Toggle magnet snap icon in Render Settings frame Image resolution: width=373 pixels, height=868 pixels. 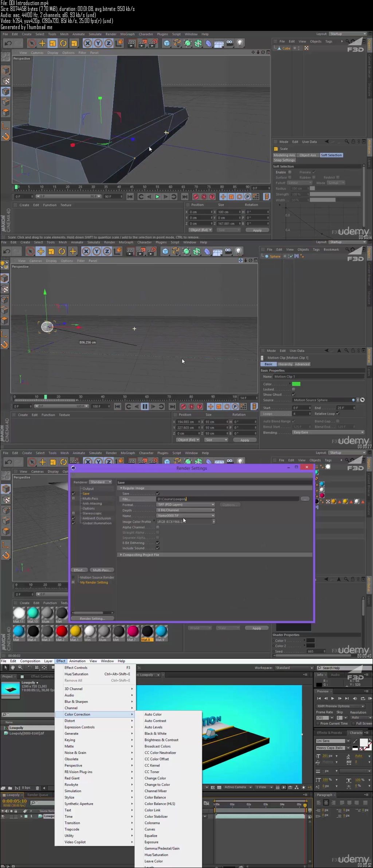[x=6, y=555]
